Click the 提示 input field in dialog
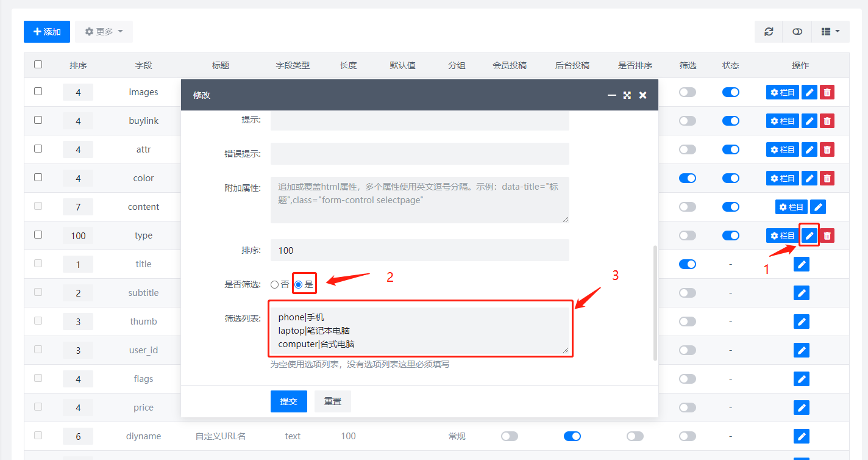This screenshot has width=868, height=460. (420, 121)
